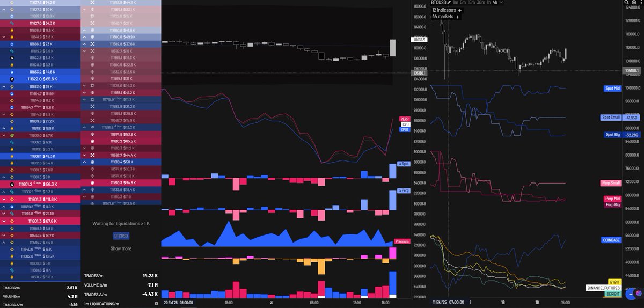Collapse the 111663.0 $25 K trade group
Viewport: 644px width, 308px height.
tap(4, 86)
